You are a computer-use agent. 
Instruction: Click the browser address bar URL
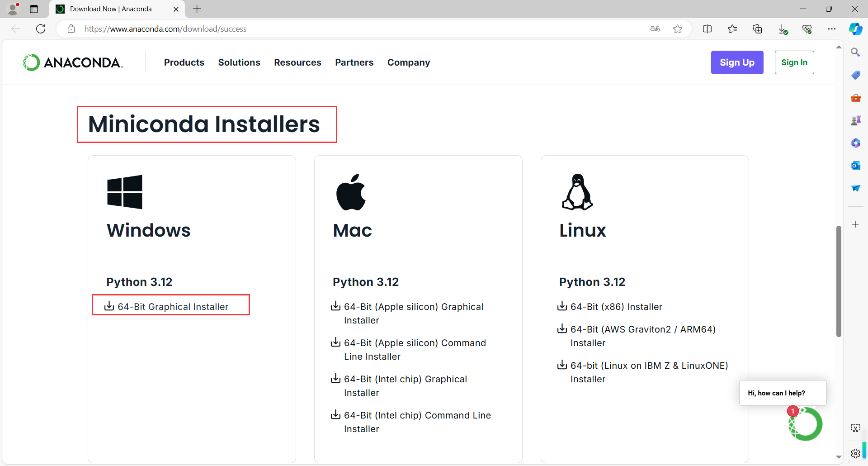point(165,29)
